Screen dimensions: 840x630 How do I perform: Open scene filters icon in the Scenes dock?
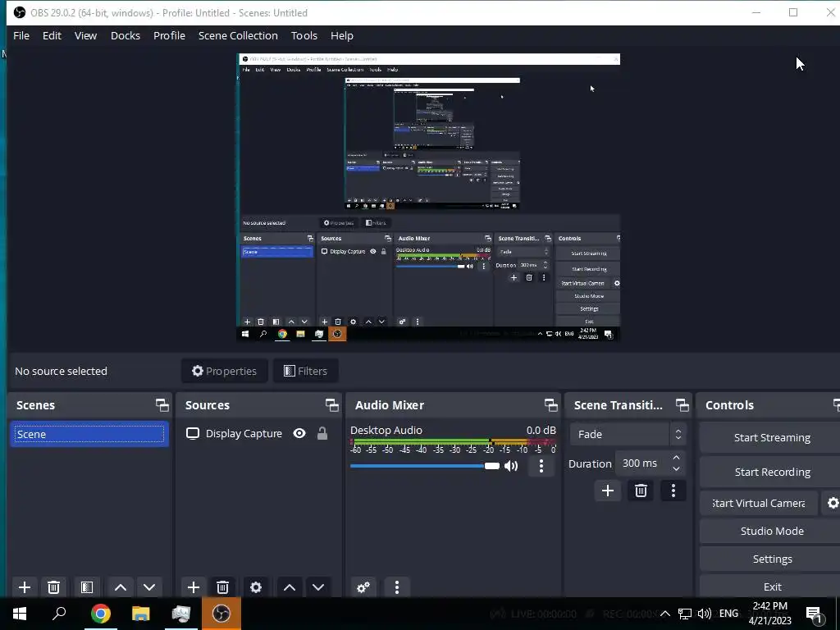click(x=87, y=587)
